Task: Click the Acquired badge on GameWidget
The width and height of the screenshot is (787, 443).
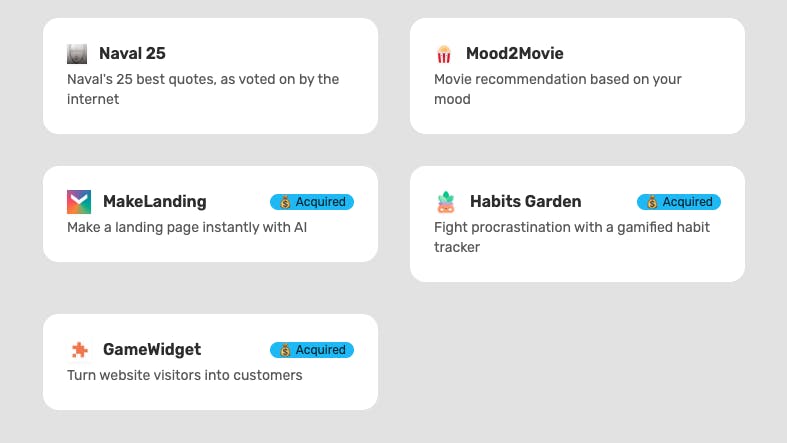Action: (312, 350)
